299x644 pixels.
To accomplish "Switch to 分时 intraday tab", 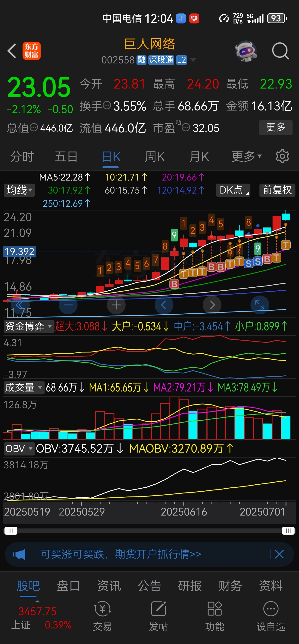I will [x=22, y=157].
